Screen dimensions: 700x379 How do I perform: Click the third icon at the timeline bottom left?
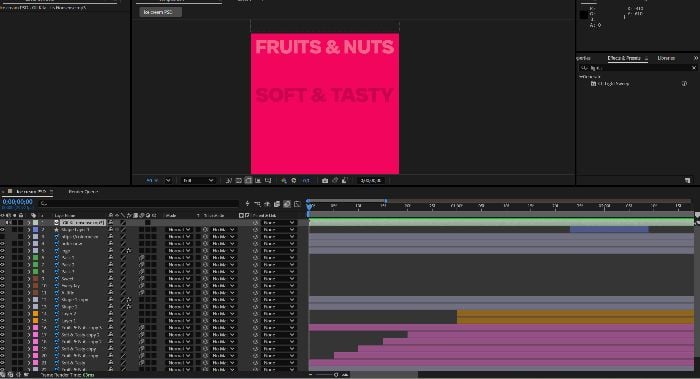(x=18, y=375)
